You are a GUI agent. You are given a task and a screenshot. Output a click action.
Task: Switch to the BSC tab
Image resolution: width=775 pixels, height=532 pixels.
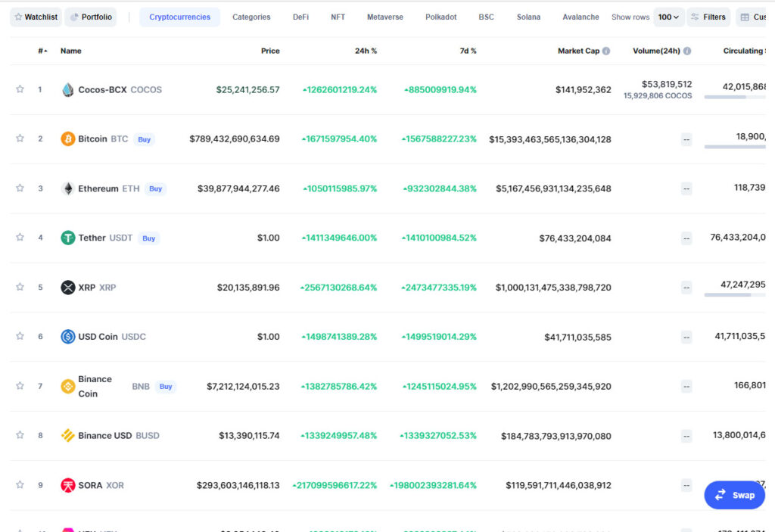coord(487,17)
